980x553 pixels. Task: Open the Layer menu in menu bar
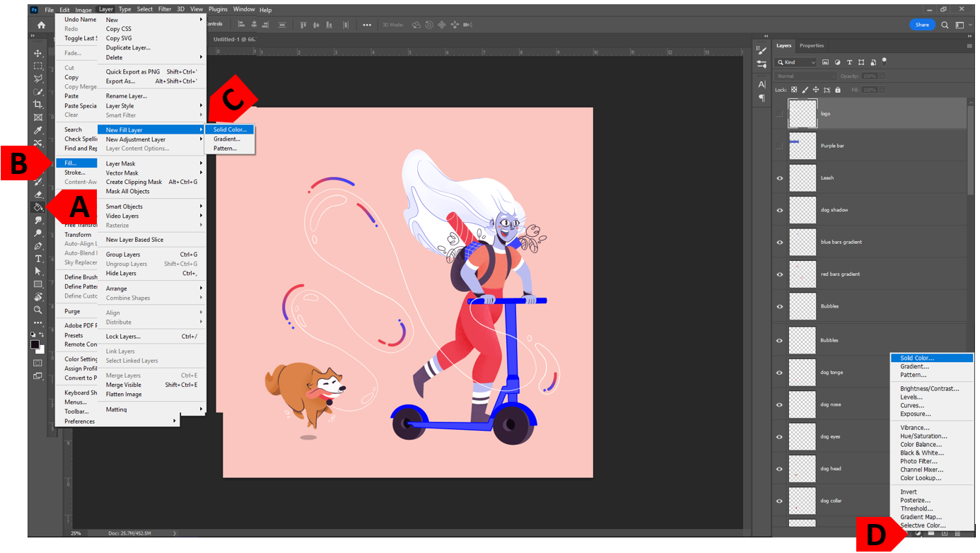pyautogui.click(x=105, y=10)
